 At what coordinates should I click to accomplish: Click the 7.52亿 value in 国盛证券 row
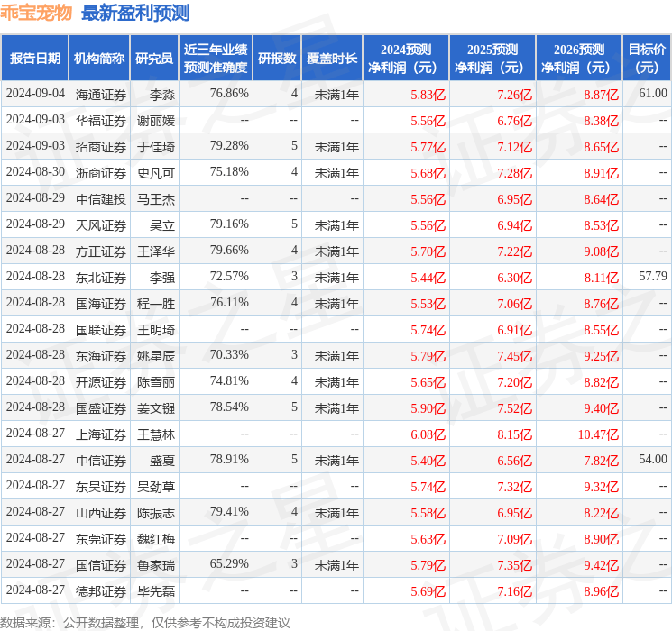tap(515, 408)
